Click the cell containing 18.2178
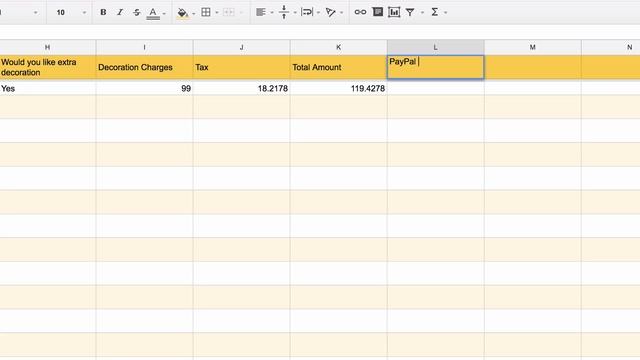640x360 pixels. click(x=242, y=88)
